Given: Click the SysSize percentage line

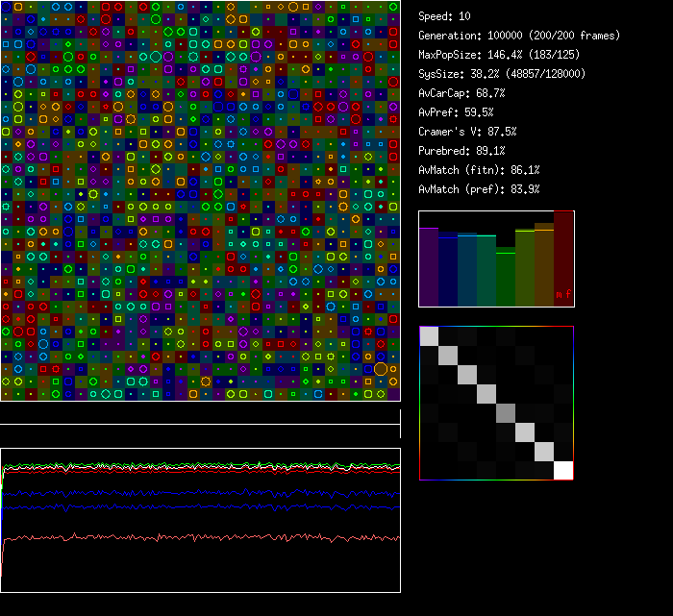Looking at the screenshot, I should pyautogui.click(x=502, y=74).
